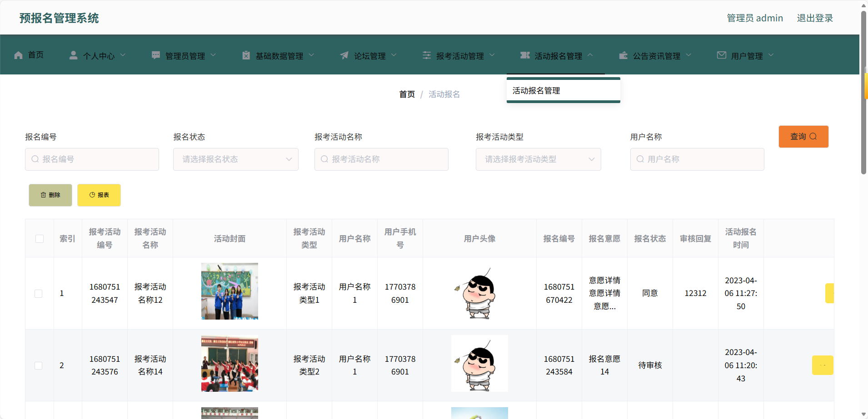
Task: Expand the 用户管理 menu chevron
Action: coord(771,55)
